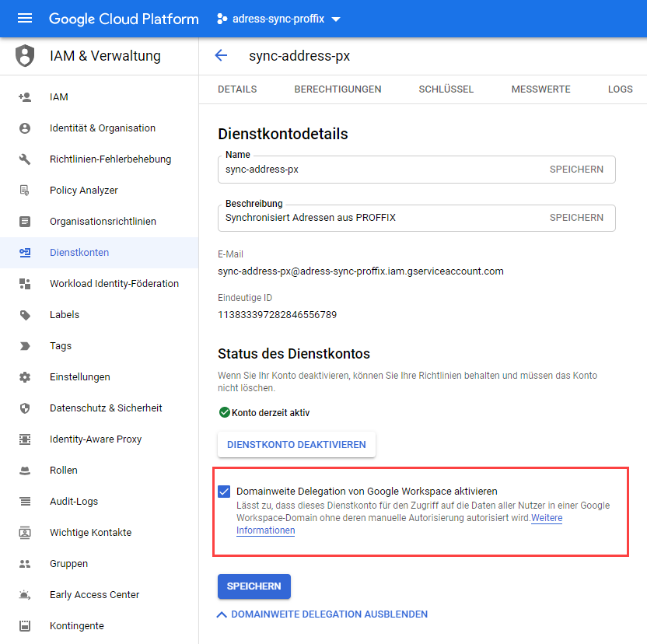Viewport: 647px width, 644px height.
Task: Click the Dienstkonto deaktivieren button
Action: (x=296, y=445)
